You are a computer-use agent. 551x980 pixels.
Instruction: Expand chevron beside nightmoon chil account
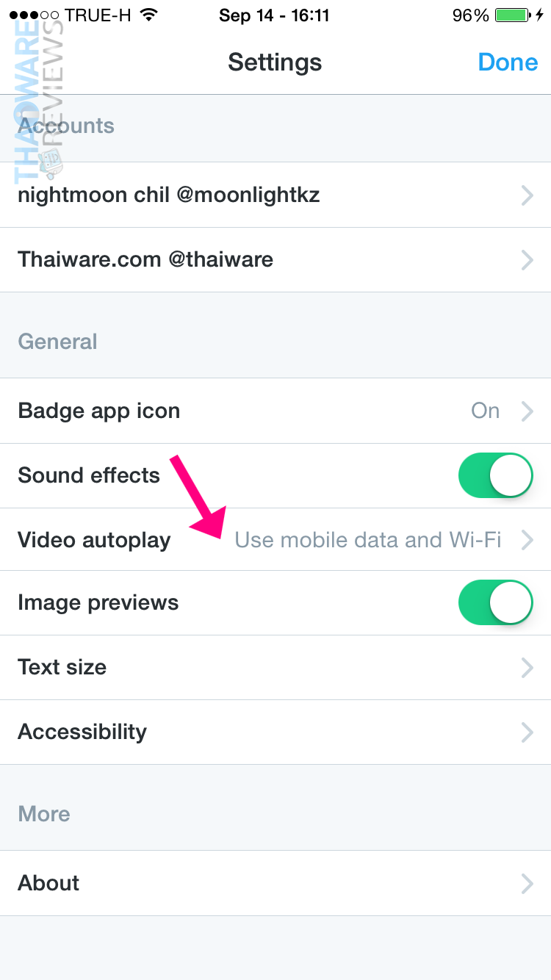(527, 195)
